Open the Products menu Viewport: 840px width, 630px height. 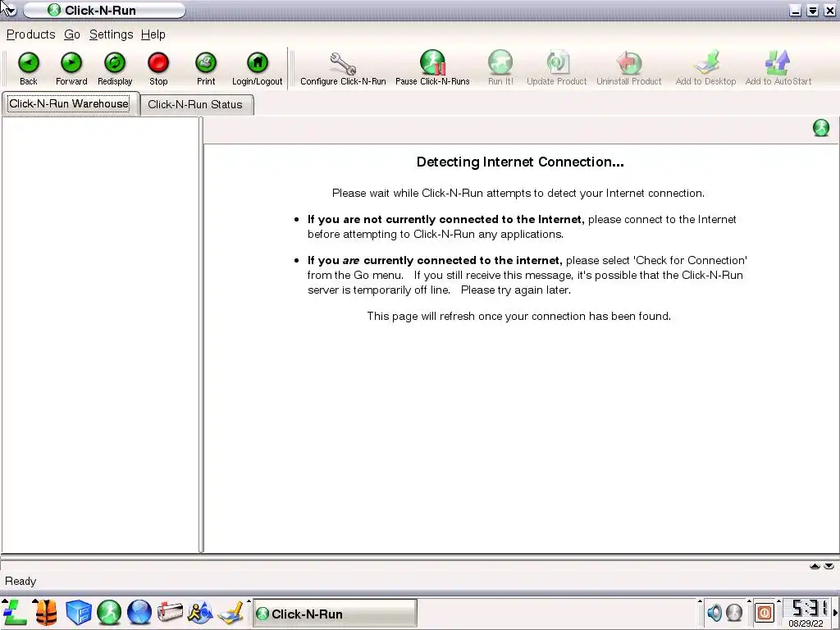30,34
